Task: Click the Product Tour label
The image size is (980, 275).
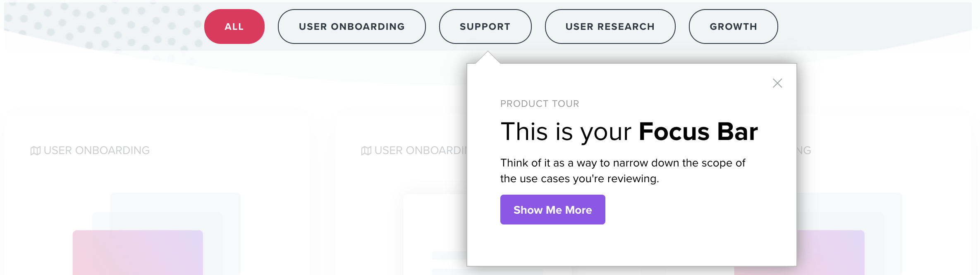Action: click(540, 104)
